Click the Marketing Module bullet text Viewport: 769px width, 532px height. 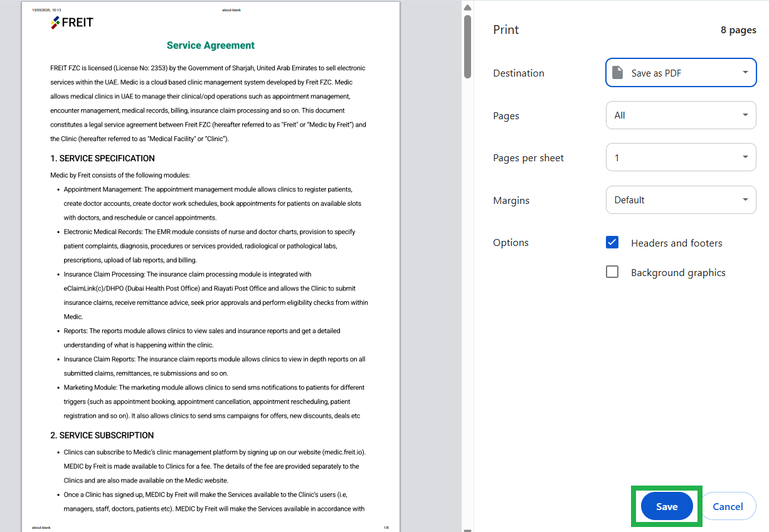214,402
